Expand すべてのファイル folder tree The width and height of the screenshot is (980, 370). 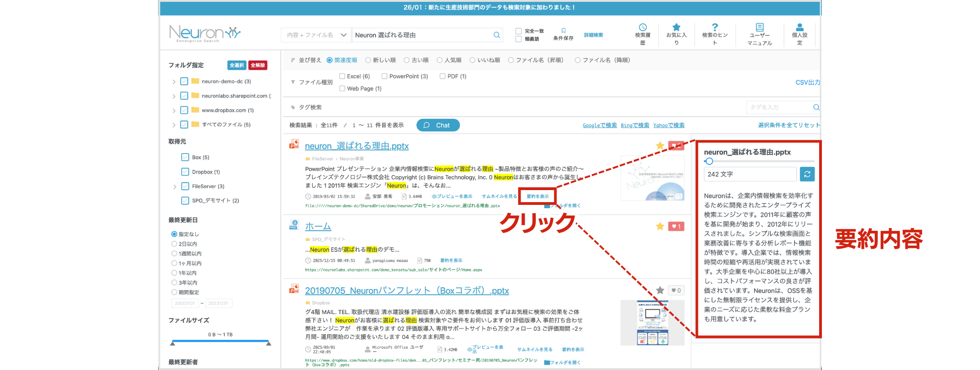point(174,125)
